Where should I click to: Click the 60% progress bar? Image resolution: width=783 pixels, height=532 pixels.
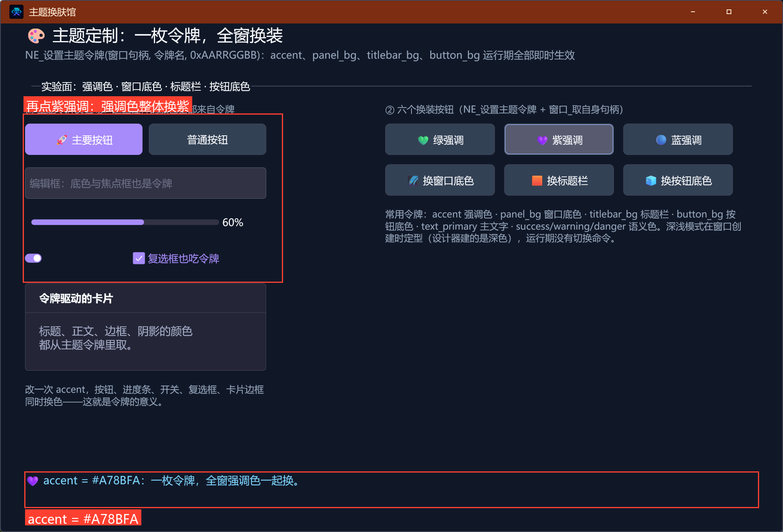[125, 222]
